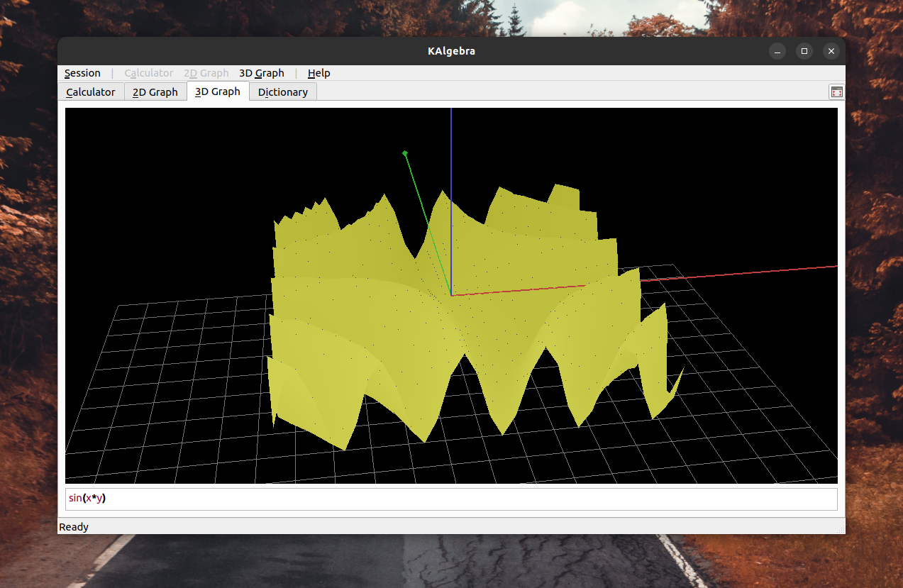Image resolution: width=903 pixels, height=588 pixels.
Task: Open the Session menu
Action: pos(82,73)
